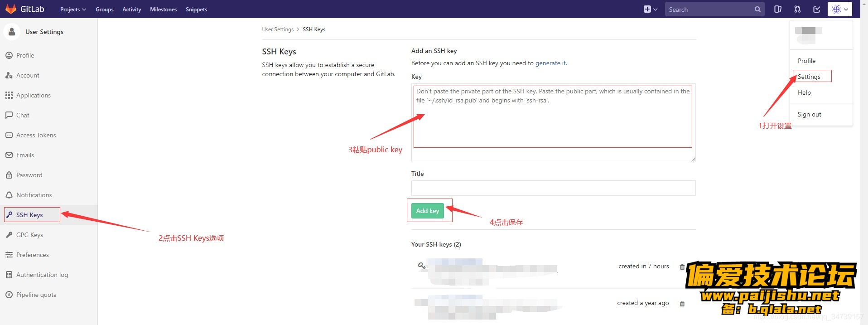
Task: Open Snippets in top navigation
Action: (197, 10)
